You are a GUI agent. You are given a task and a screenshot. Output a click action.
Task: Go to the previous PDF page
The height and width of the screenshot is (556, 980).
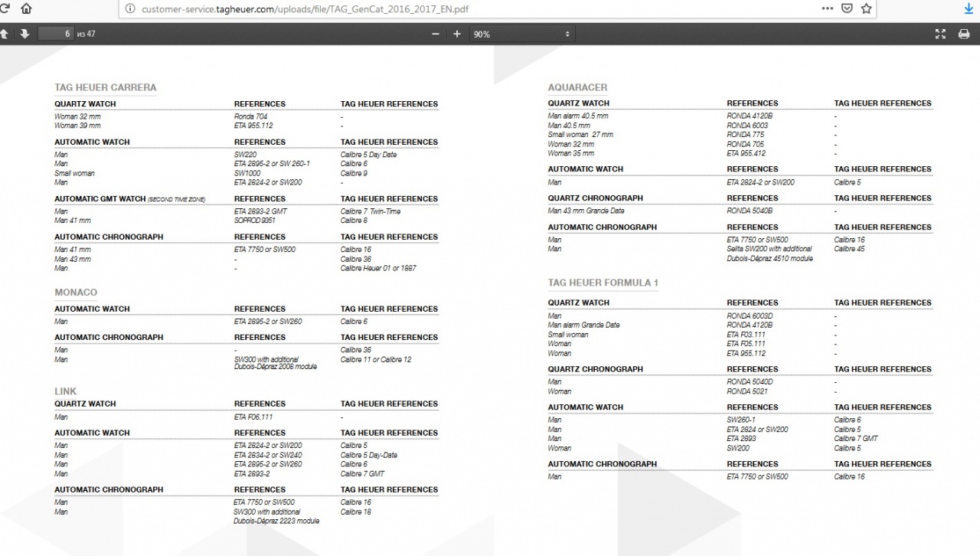(x=4, y=34)
